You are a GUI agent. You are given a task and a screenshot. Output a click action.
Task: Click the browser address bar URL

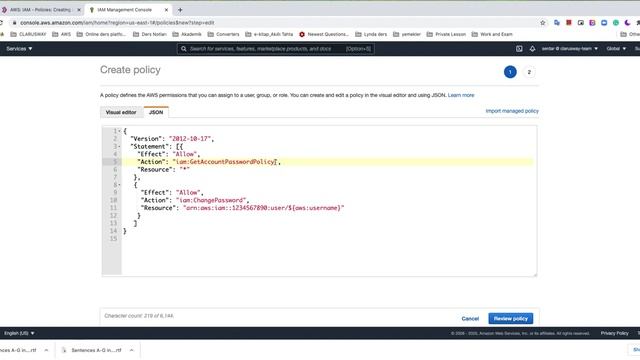click(117, 23)
